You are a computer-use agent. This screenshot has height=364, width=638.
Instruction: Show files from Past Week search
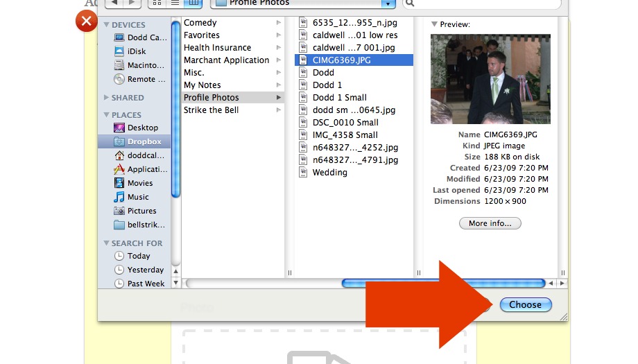click(x=139, y=284)
